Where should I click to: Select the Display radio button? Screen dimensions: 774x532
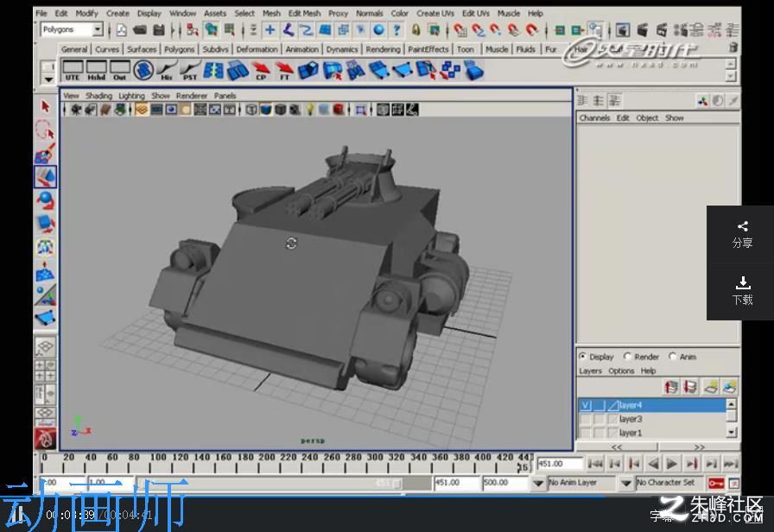(x=582, y=356)
